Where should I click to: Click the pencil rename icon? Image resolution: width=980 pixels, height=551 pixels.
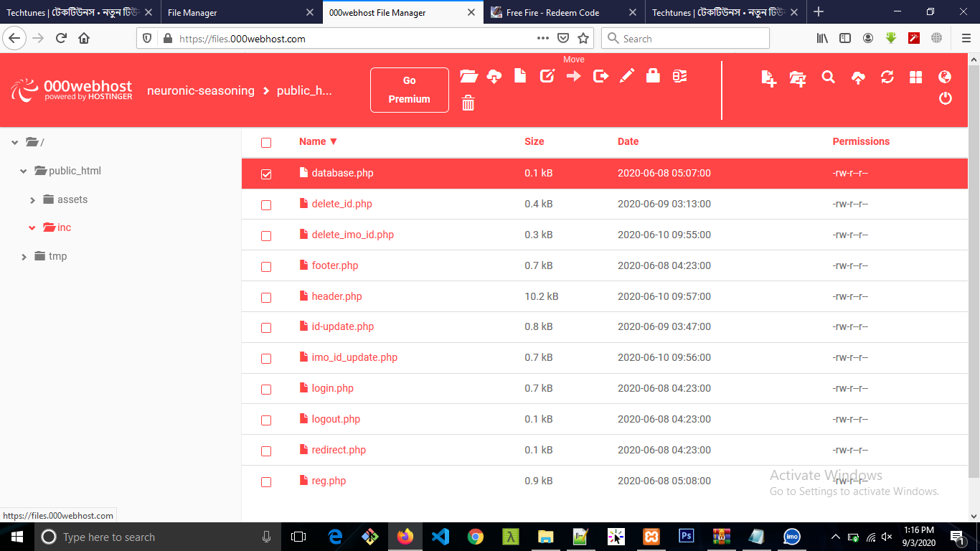click(627, 75)
